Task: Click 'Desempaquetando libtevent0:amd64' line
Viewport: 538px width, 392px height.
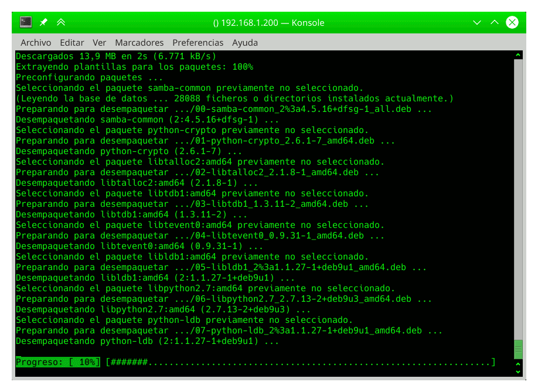Action: click(139, 246)
